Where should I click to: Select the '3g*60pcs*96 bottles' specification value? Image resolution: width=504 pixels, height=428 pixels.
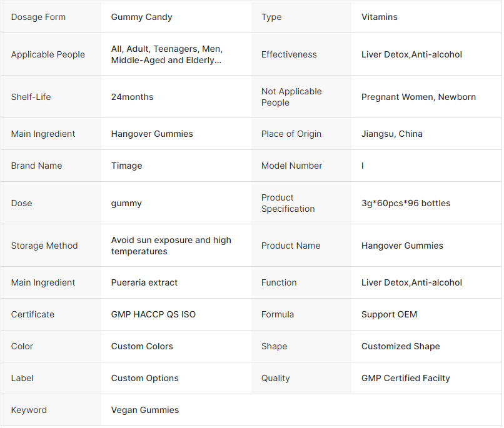tap(405, 203)
